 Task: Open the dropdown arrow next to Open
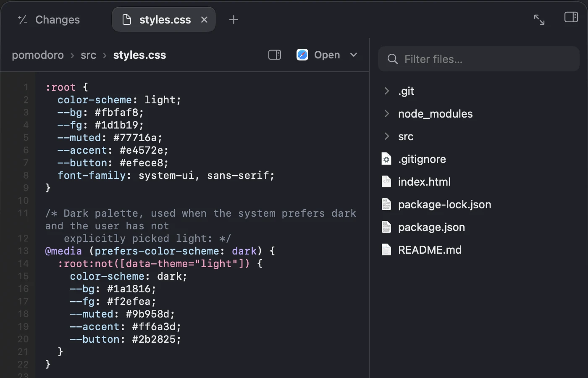[x=354, y=55]
